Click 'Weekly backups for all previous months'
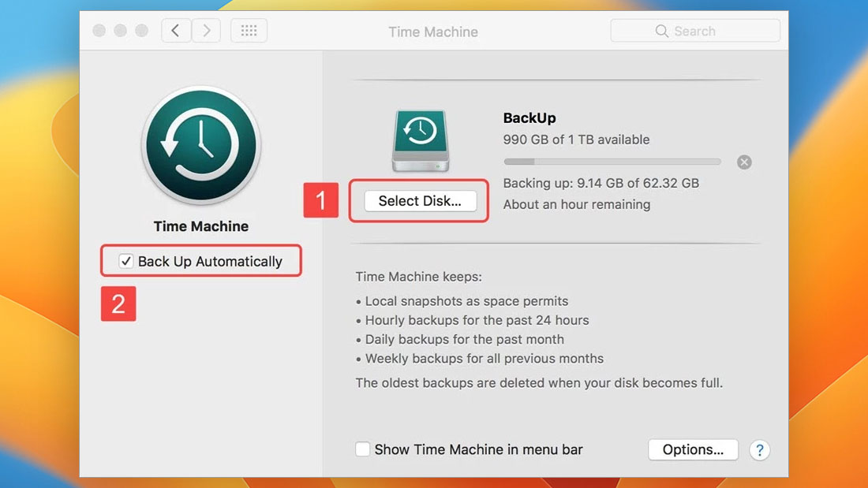 coord(484,359)
